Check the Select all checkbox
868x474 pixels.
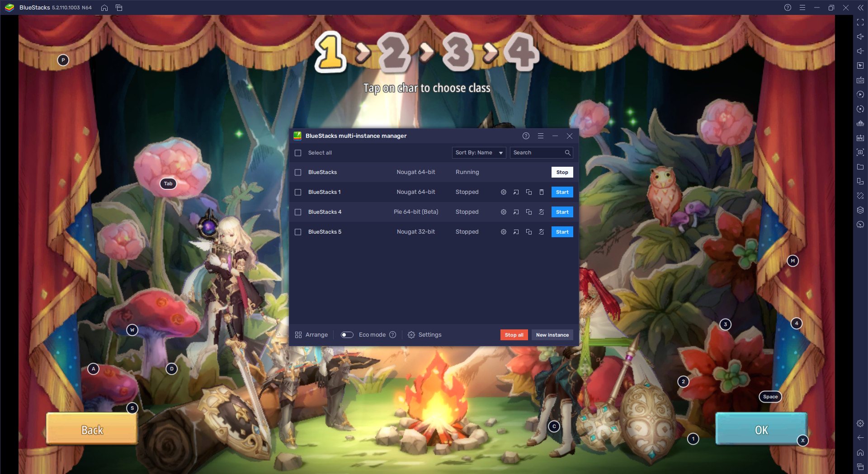(298, 153)
